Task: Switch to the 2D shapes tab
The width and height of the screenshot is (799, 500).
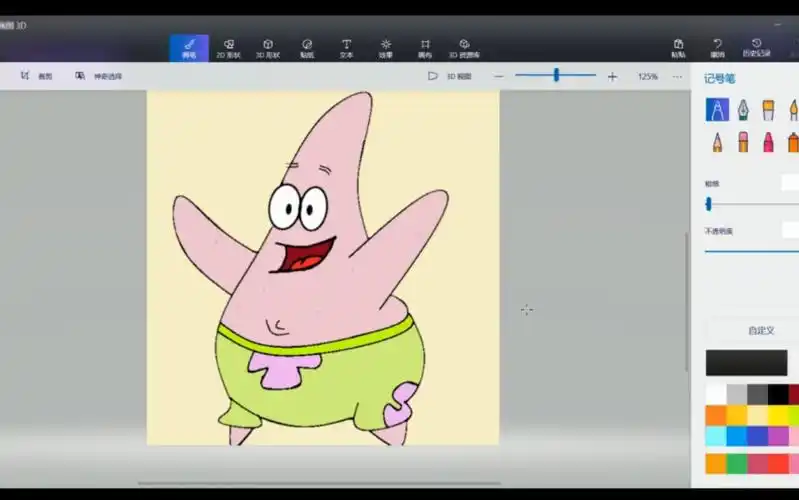Action: click(x=228, y=48)
